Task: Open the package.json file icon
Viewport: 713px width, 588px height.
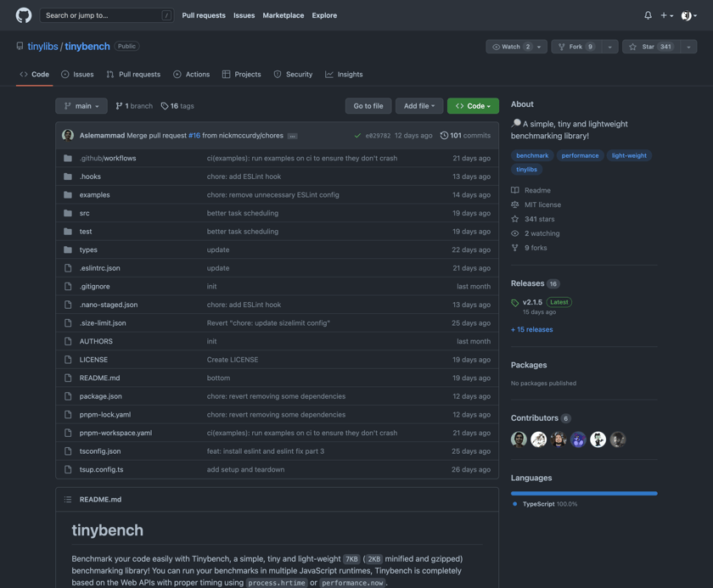Action: [68, 396]
